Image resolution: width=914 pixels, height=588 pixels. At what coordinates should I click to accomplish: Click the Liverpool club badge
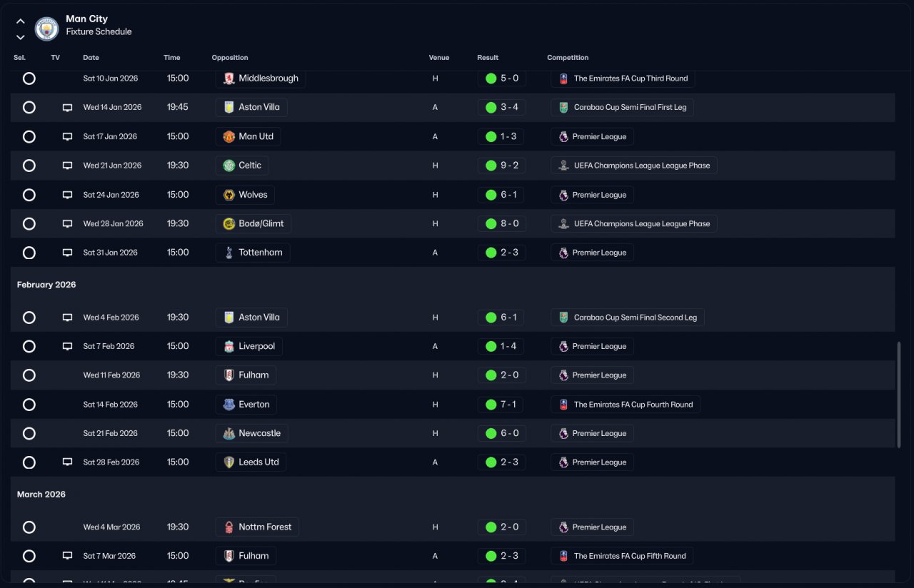tap(228, 346)
